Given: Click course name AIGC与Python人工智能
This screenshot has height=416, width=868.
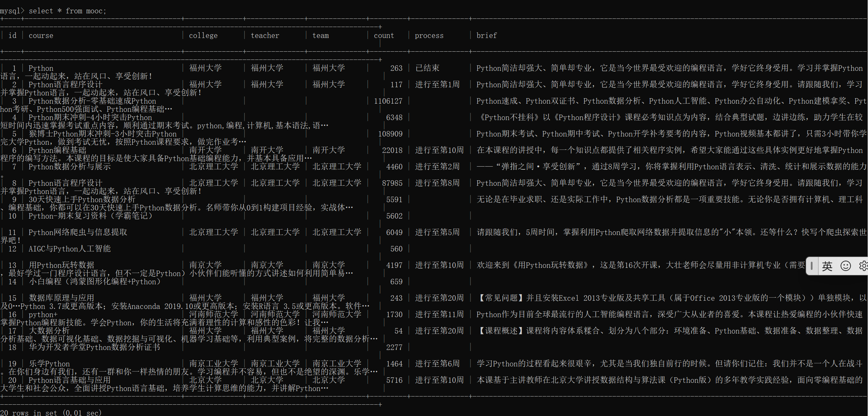Looking at the screenshot, I should click(x=70, y=249).
